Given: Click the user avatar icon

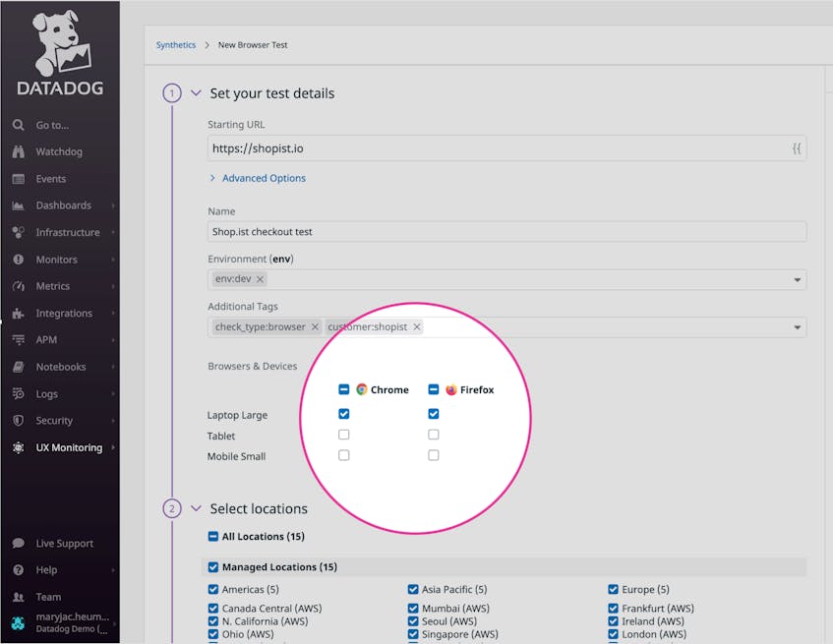Looking at the screenshot, I should 18,622.
